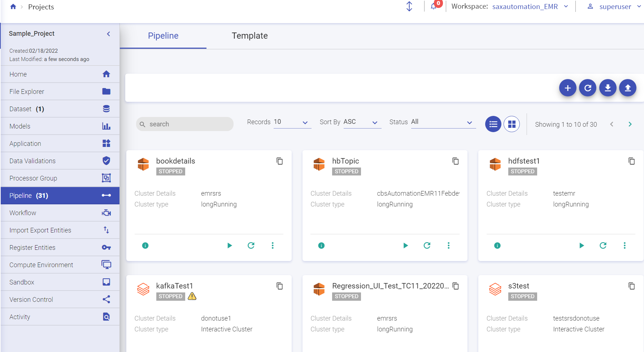Start the hdfstest1 pipeline

point(582,245)
